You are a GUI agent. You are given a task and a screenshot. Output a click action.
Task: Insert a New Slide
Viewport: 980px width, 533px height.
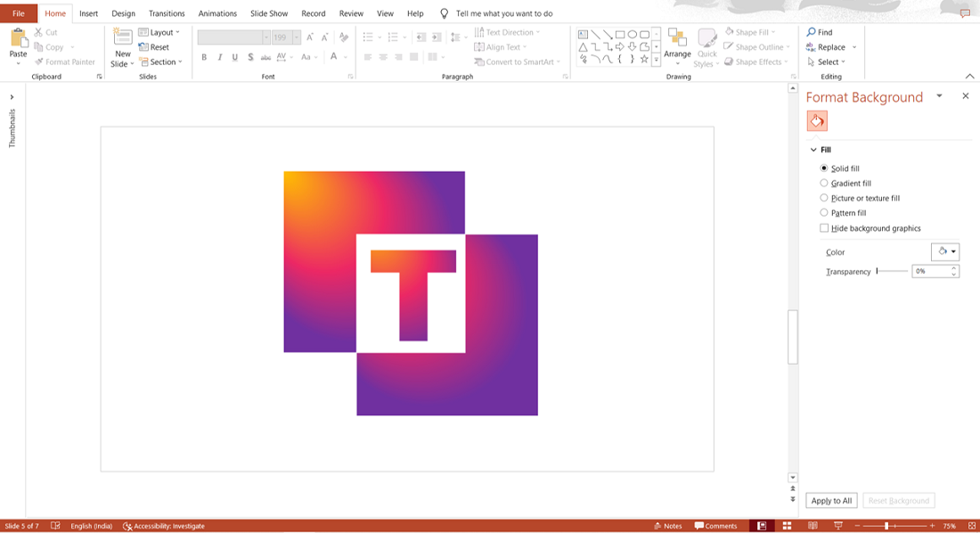(122, 48)
